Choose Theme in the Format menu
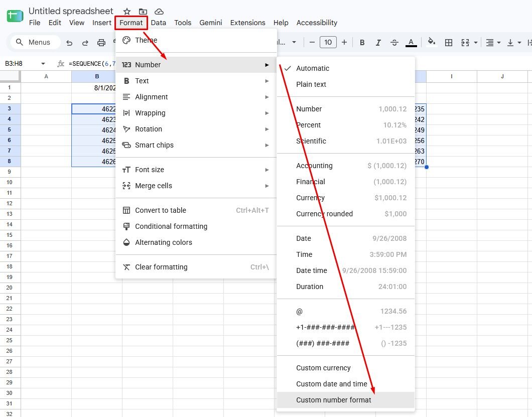This screenshot has width=532, height=417. [x=196, y=40]
